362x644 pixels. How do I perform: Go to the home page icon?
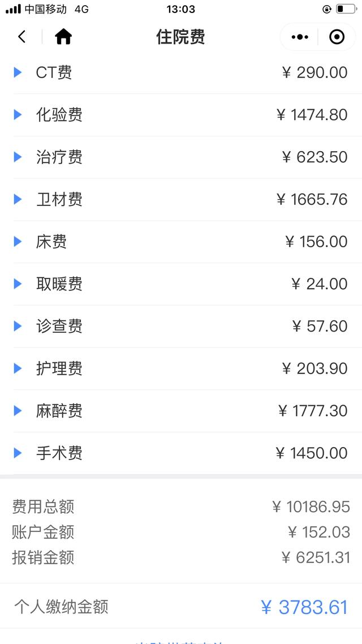pos(63,37)
